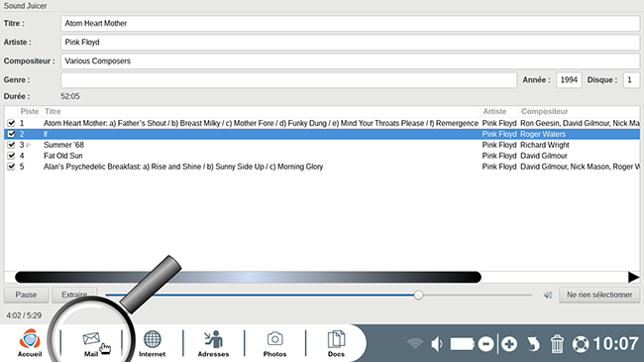This screenshot has width=644, height=362.
Task: Sort by the Titre column header
Action: click(x=262, y=111)
